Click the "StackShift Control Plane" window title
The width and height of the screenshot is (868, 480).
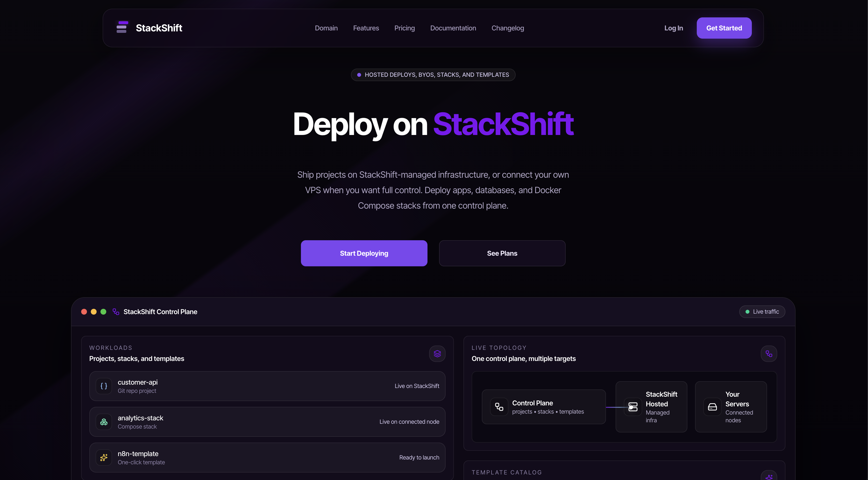click(x=160, y=311)
